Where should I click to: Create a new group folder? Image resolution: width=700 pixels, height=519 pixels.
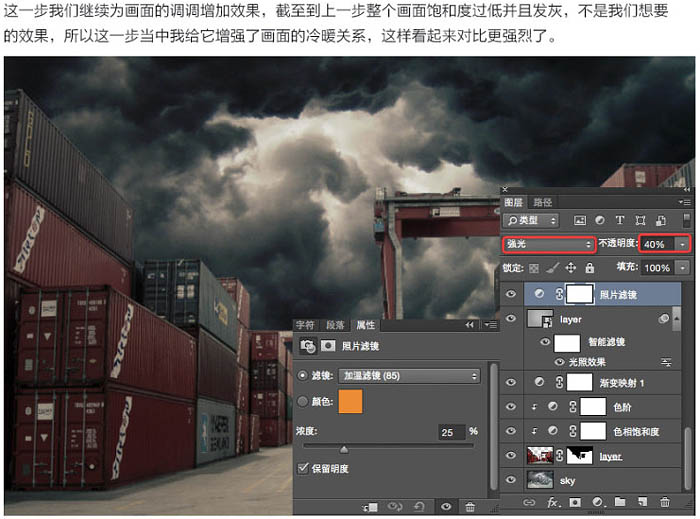click(x=620, y=502)
